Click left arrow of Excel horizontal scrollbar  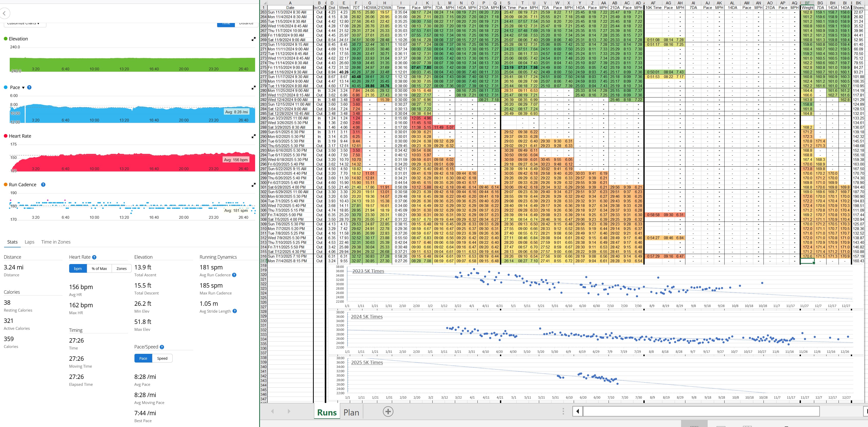(x=578, y=411)
